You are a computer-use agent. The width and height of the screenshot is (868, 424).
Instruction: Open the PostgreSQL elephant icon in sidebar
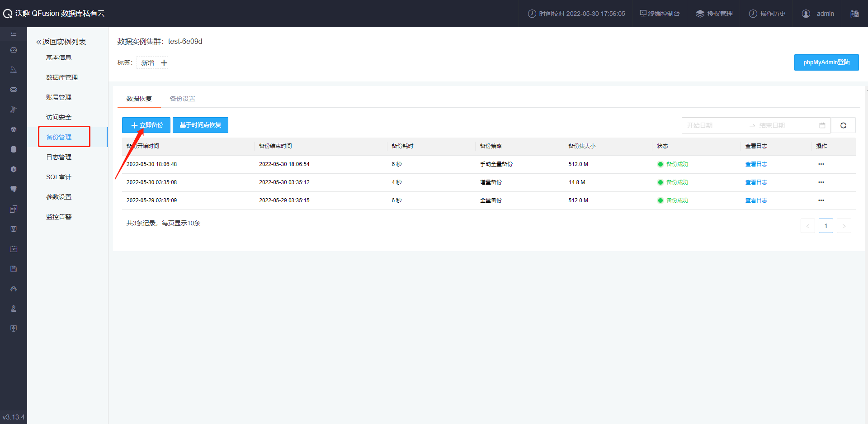(14, 189)
